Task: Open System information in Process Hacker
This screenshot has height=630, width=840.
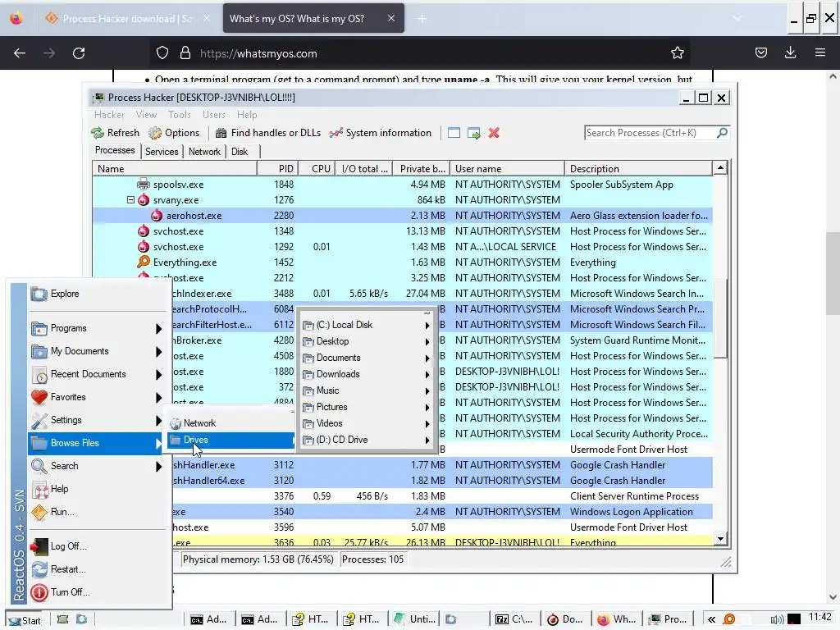Action: [381, 133]
